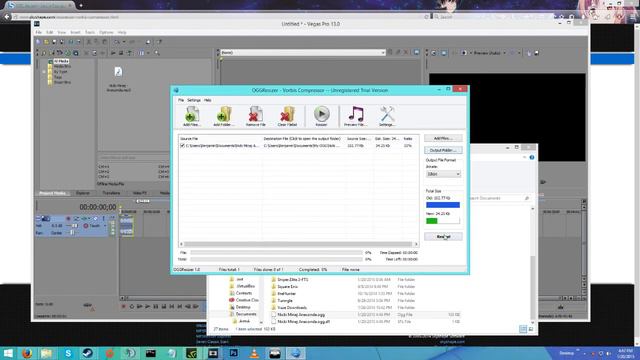Screen dimensions: 640x360
Task: Click the Add Files toolbar icon in OGGResizer
Action: coord(191,116)
